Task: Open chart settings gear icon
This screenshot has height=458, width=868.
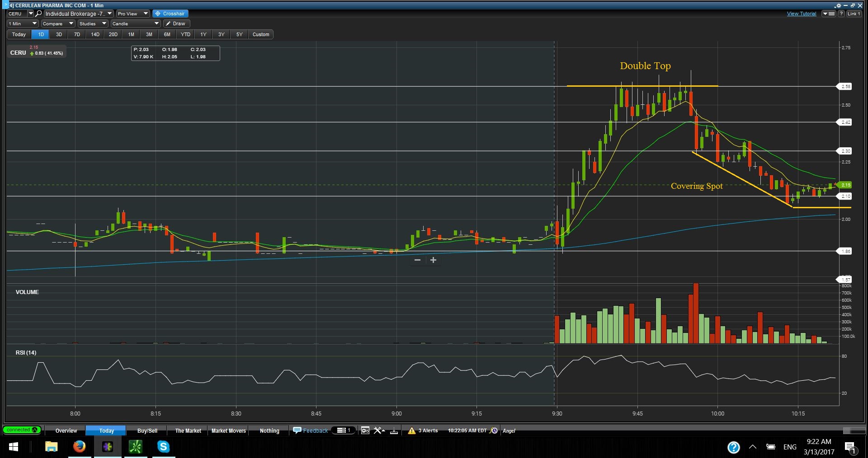Action: (x=838, y=6)
